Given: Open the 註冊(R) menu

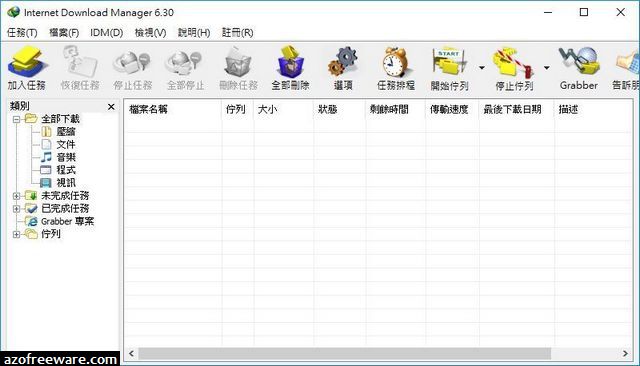Looking at the screenshot, I should [238, 33].
